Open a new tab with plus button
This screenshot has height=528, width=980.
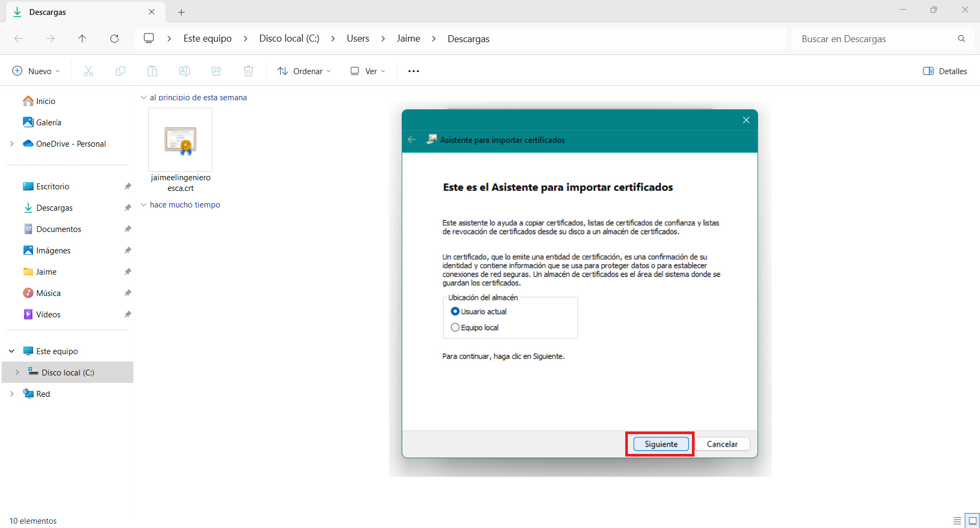181,12
